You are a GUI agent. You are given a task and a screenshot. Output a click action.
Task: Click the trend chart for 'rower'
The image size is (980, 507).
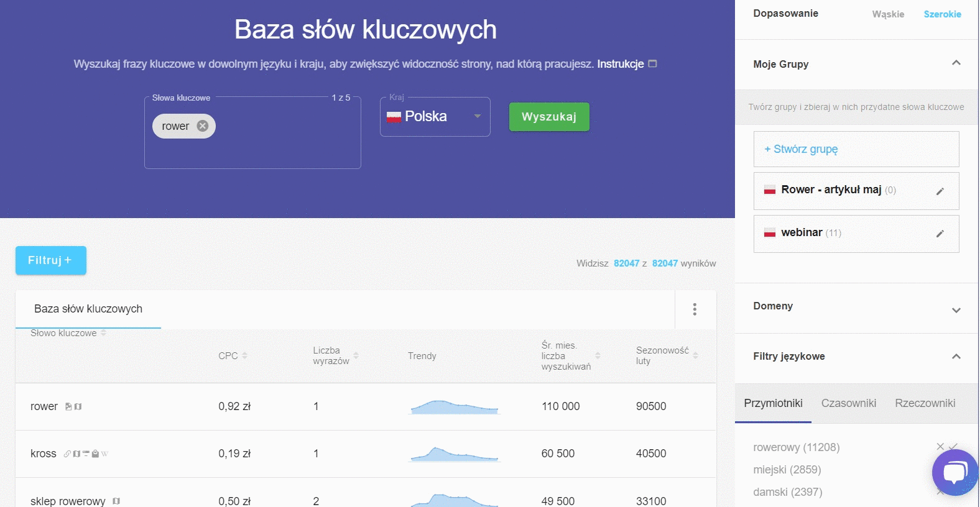point(454,407)
